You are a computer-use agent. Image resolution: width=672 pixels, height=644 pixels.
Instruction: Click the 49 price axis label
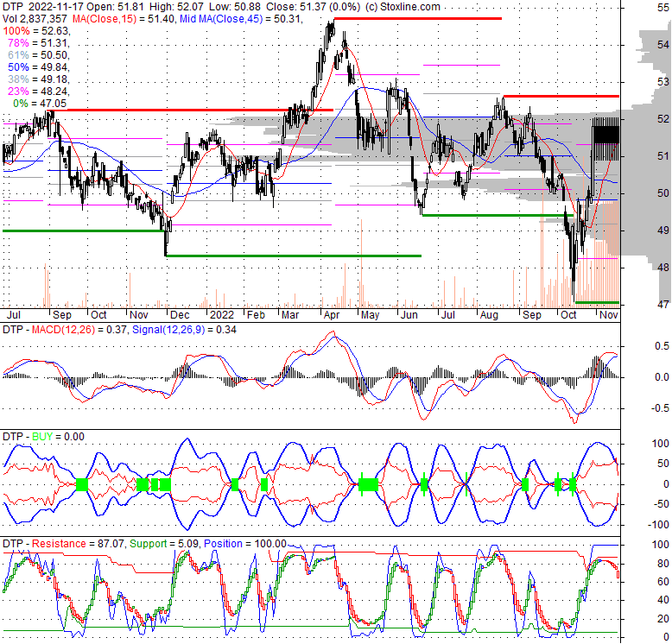(x=663, y=230)
